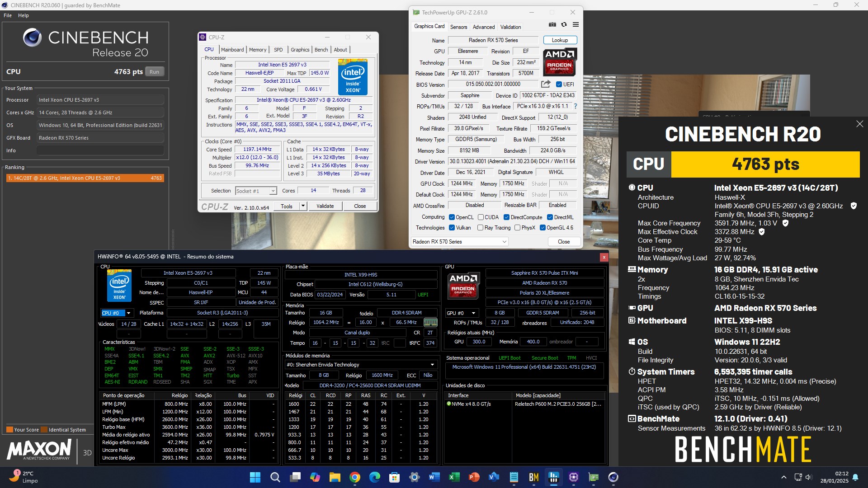Image resolution: width=868 pixels, height=488 pixels.
Task: Open File Explorer from taskbar
Action: pos(335,477)
